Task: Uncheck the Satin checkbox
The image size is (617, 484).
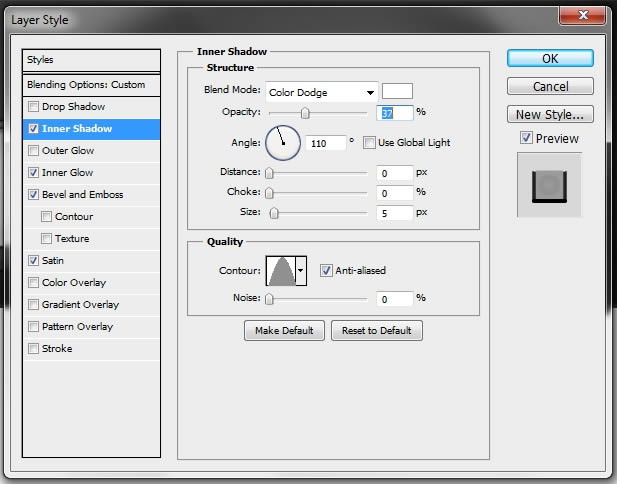Action: coord(33,260)
